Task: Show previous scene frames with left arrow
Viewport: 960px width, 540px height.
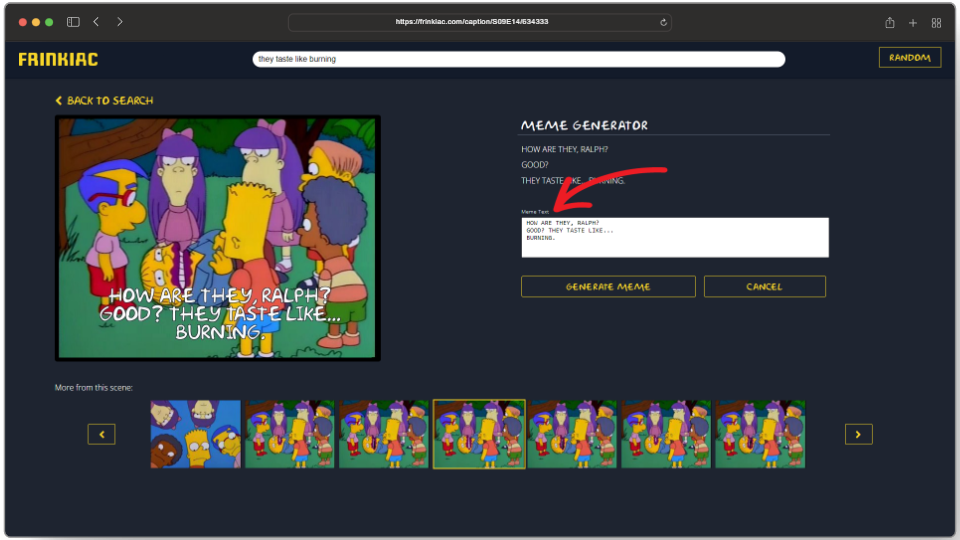Action: pyautogui.click(x=102, y=435)
